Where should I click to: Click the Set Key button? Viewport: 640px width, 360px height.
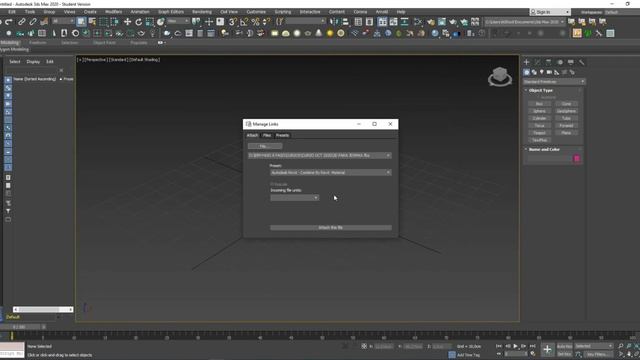564,354
